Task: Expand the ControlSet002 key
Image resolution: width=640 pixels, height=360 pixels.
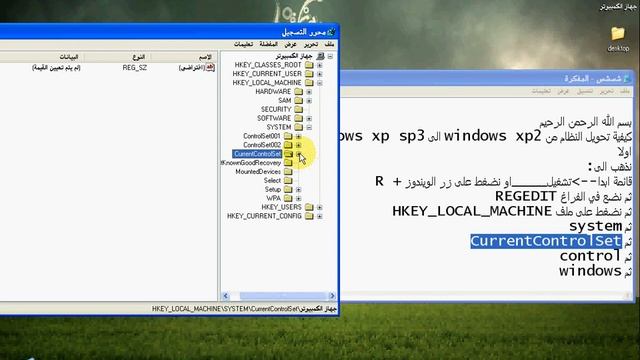Action: click(x=298, y=145)
